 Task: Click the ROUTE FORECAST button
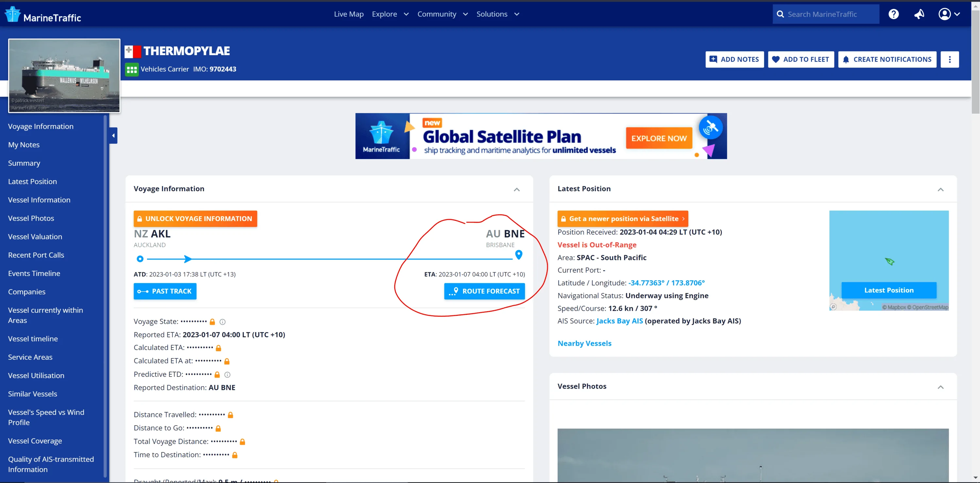coord(484,291)
